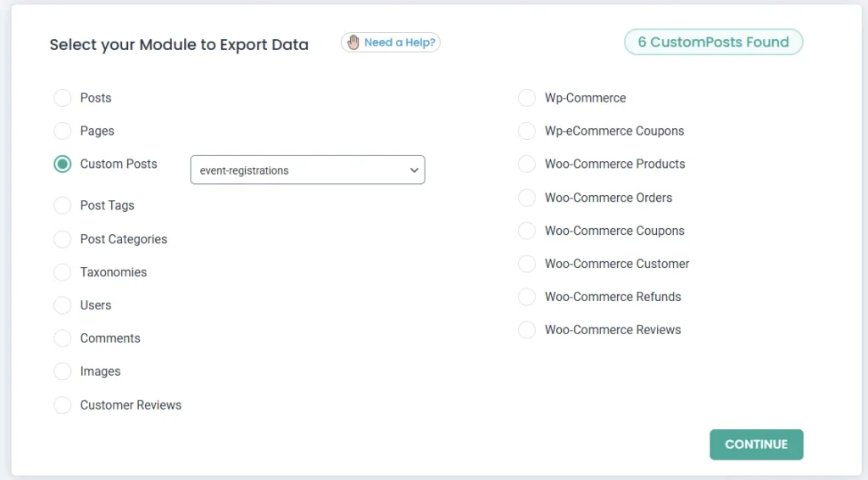
Task: Click the hand icon beside Need a Help
Action: [x=353, y=42]
